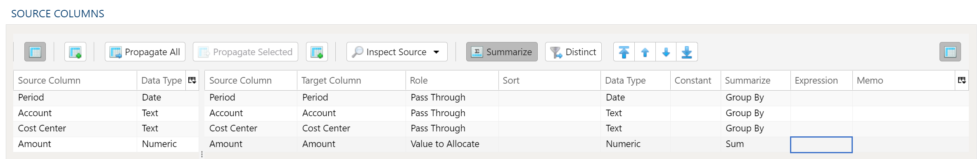
Task: Click the move down arrow icon
Action: tap(666, 52)
